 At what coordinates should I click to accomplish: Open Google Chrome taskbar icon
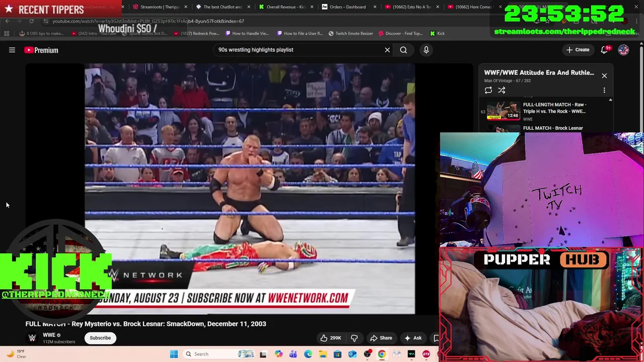pyautogui.click(x=382, y=354)
